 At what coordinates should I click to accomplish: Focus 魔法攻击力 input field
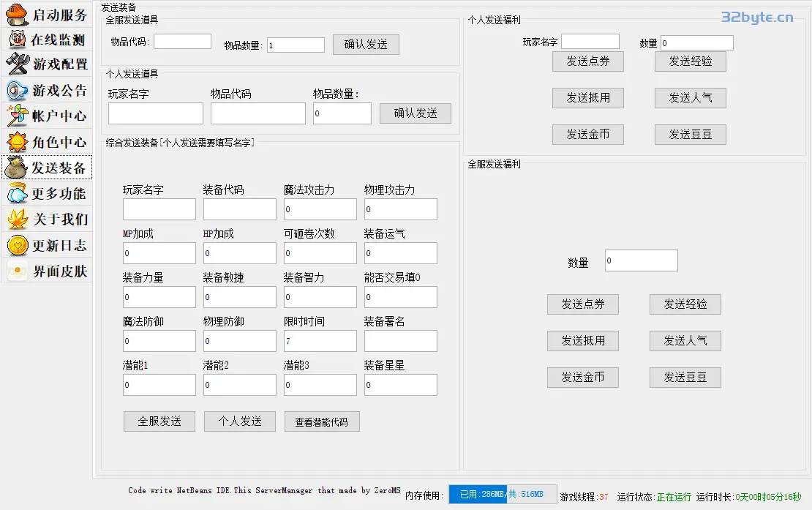320,209
